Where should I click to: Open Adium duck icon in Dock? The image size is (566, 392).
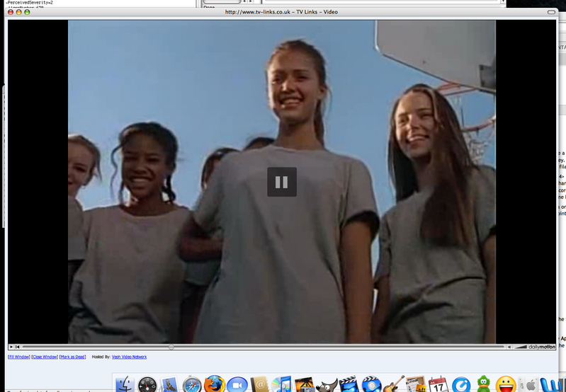[484, 384]
